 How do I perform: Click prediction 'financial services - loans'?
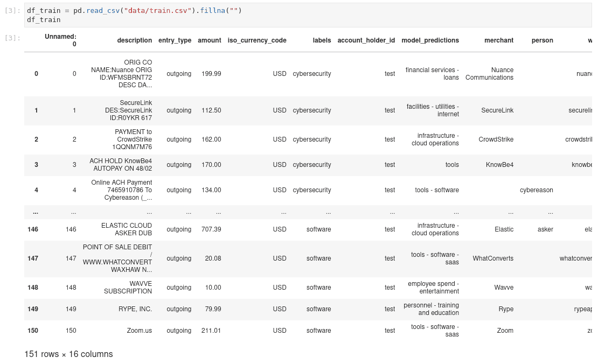(432, 74)
